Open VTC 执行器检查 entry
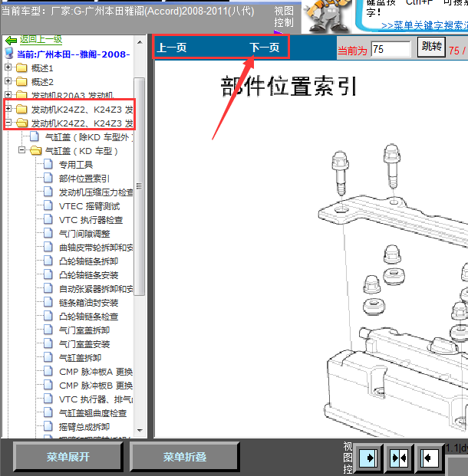This screenshot has width=468, height=476. click(x=91, y=220)
